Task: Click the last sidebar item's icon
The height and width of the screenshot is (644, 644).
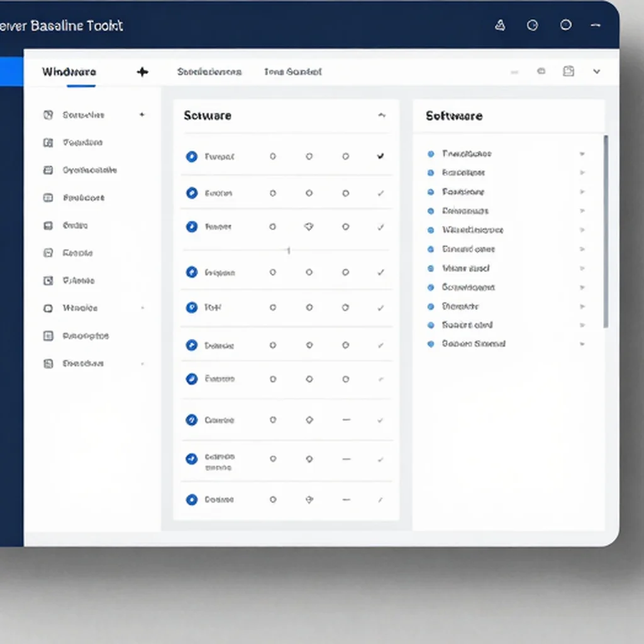Action: click(48, 364)
